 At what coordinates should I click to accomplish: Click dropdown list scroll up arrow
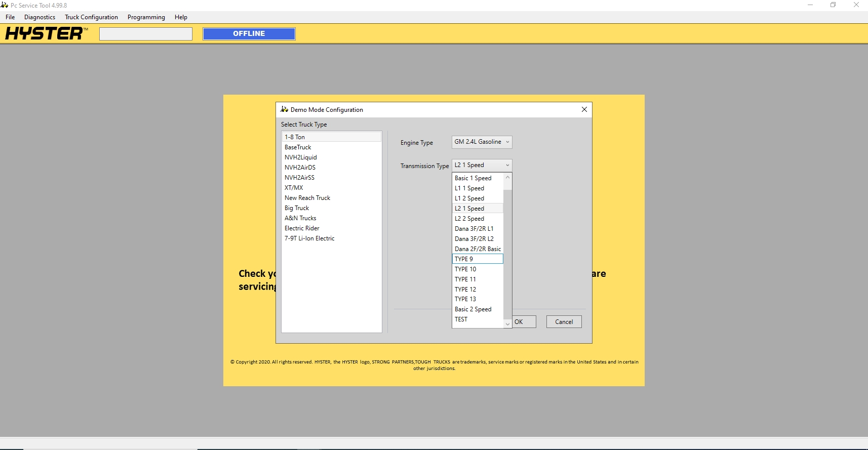click(507, 177)
